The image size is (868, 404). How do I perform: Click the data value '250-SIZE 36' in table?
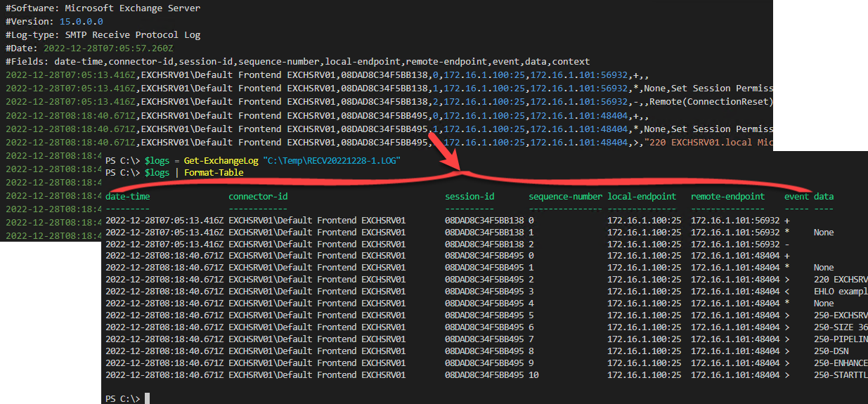click(841, 327)
